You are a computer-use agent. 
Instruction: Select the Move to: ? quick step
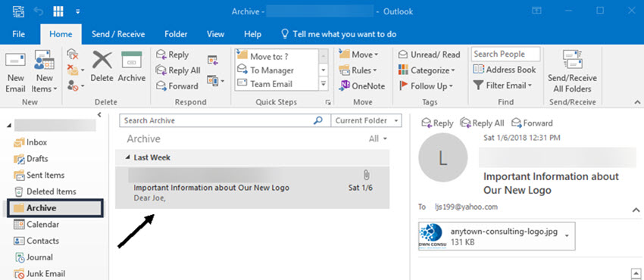pyautogui.click(x=277, y=57)
